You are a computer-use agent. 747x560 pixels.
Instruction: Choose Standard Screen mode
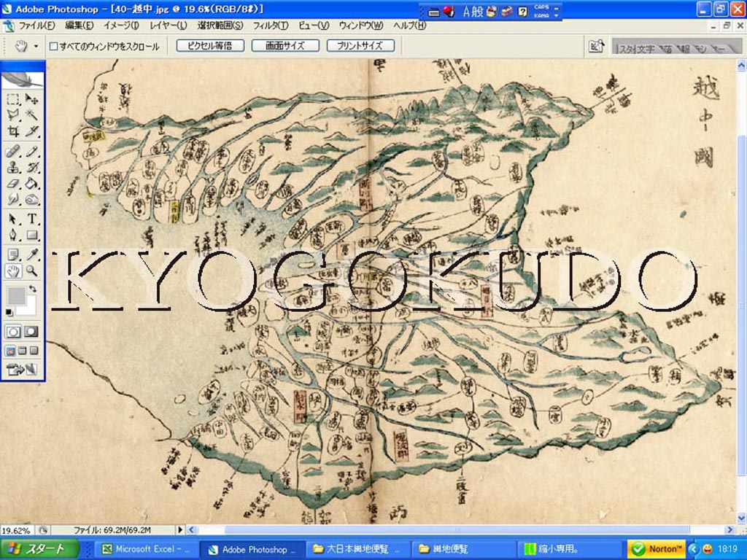(x=10, y=351)
